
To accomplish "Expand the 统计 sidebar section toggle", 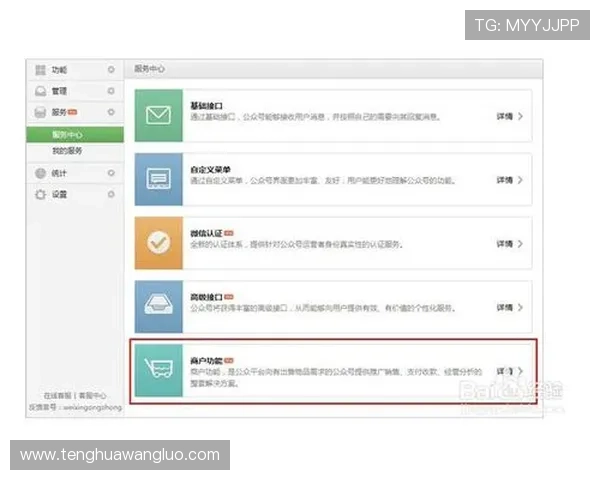I will click(x=111, y=173).
